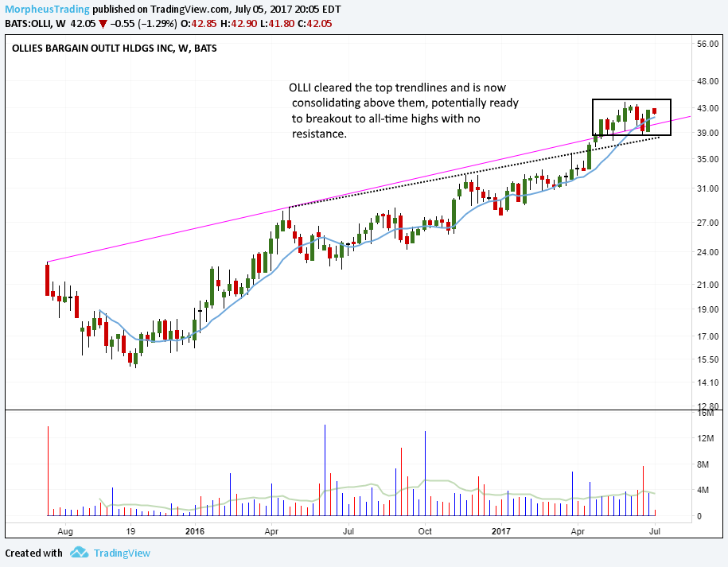Image resolution: width=728 pixels, height=567 pixels.
Task: Click the 14.10 price axis label
Action: click(707, 383)
